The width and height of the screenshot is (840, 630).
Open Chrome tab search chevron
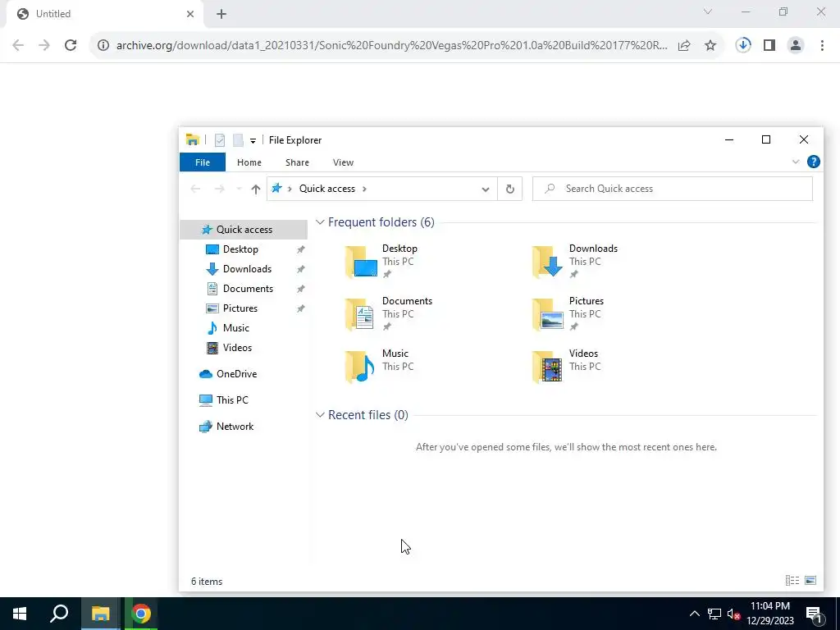(x=708, y=11)
